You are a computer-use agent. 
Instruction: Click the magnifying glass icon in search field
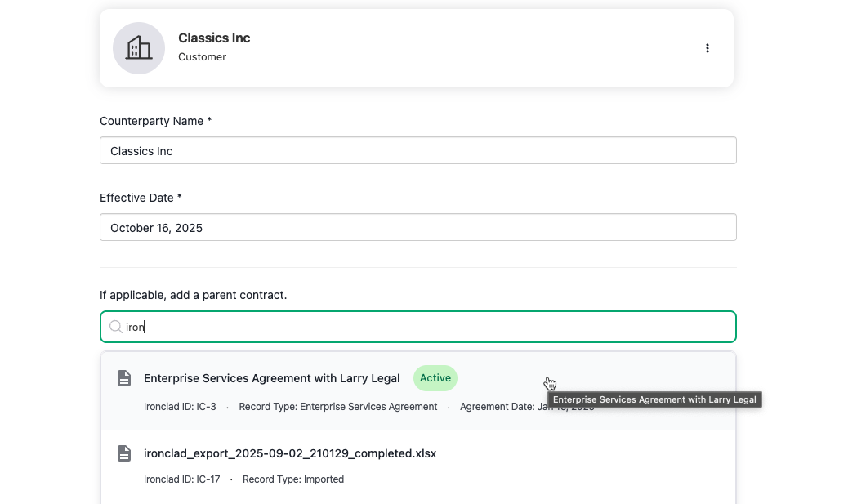point(116,327)
